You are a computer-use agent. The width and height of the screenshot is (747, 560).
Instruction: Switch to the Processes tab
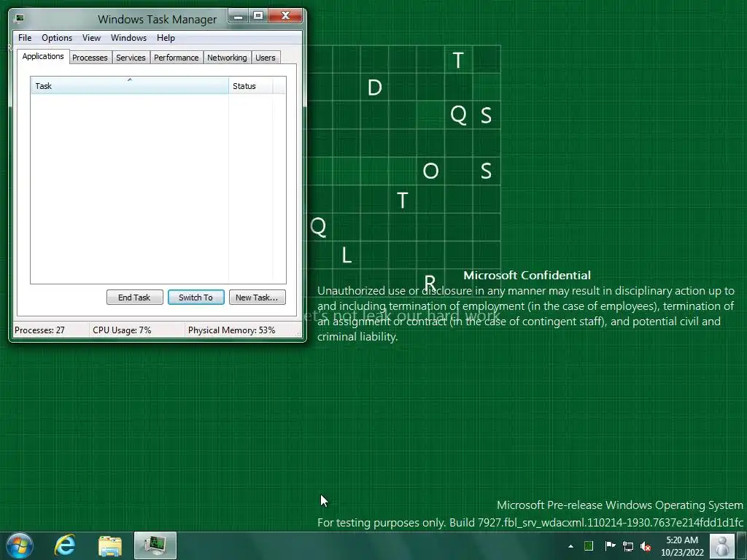[90, 58]
